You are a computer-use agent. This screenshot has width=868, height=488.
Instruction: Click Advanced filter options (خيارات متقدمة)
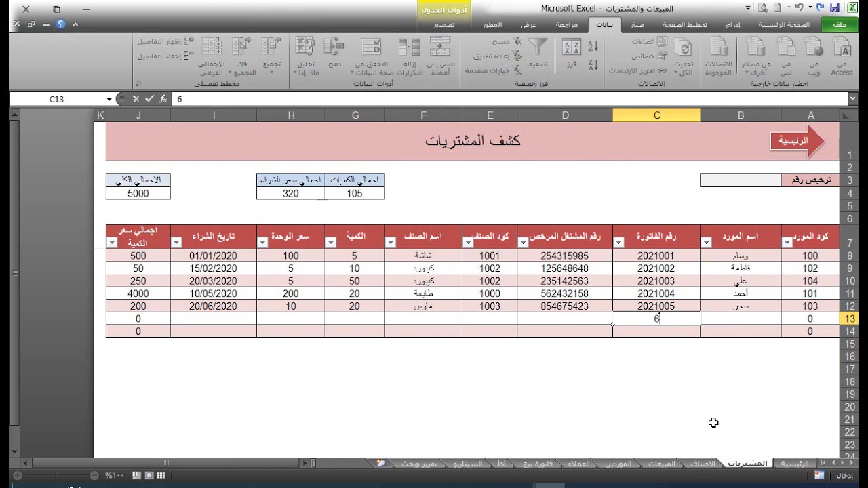(x=493, y=70)
